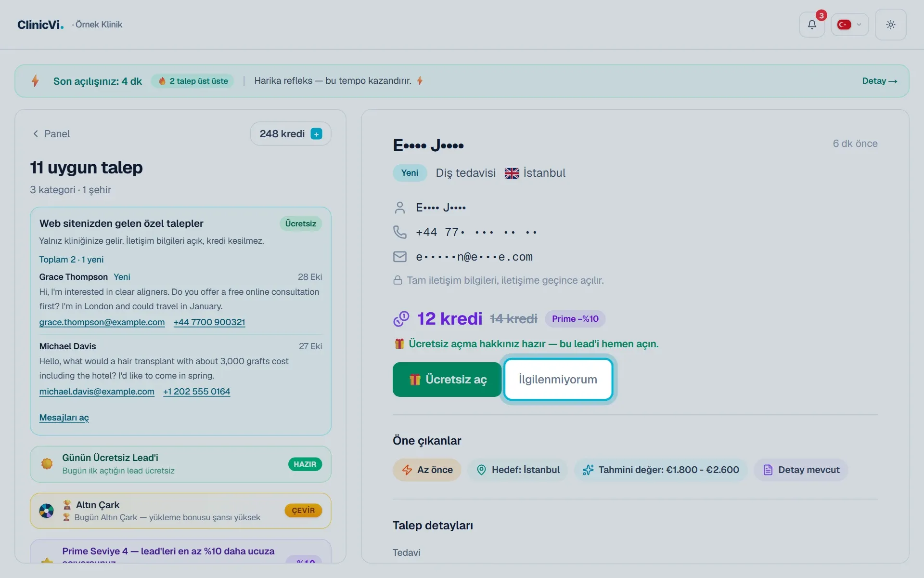Click the Yeni status badge
The height and width of the screenshot is (578, 924).
tap(410, 173)
